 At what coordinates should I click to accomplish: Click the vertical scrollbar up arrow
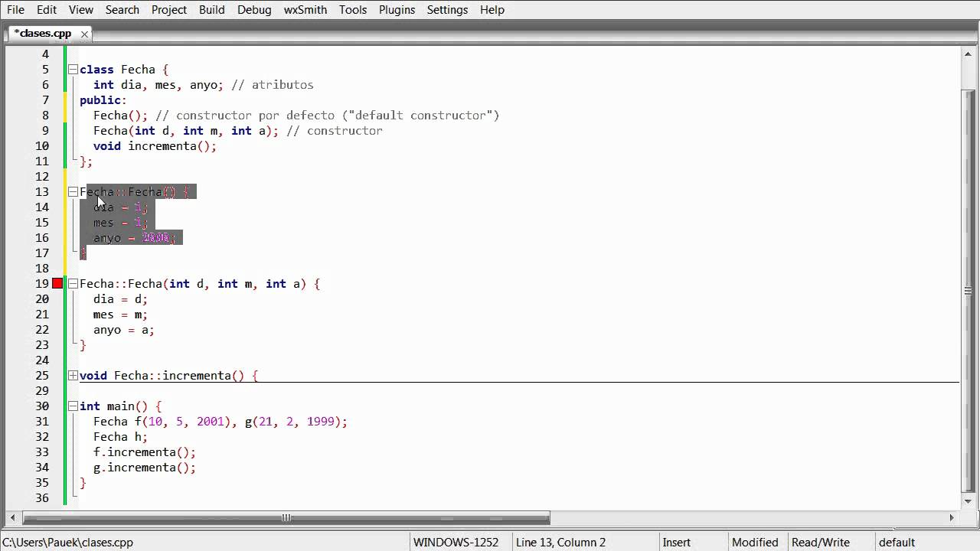[x=968, y=54]
